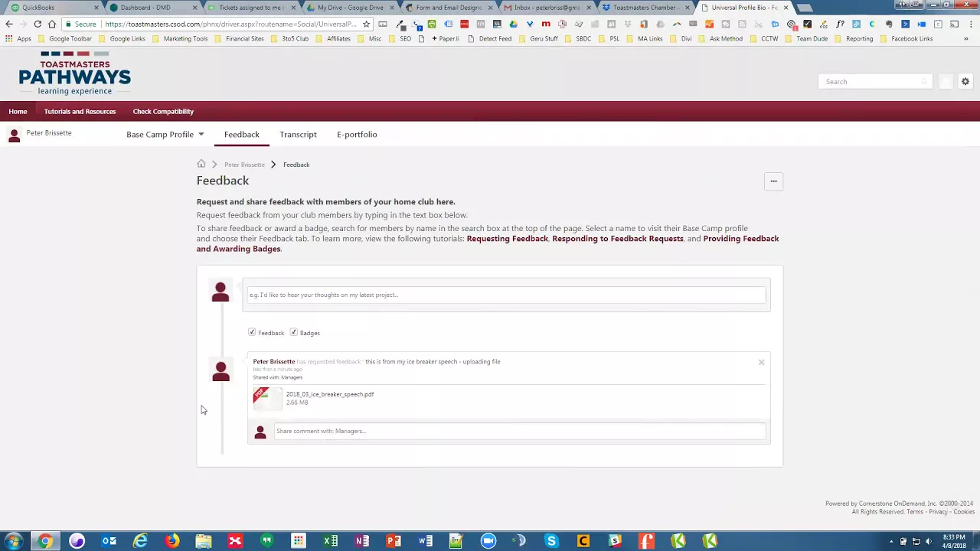
Task: Open Tutorials and Resources menu
Action: 80,112
